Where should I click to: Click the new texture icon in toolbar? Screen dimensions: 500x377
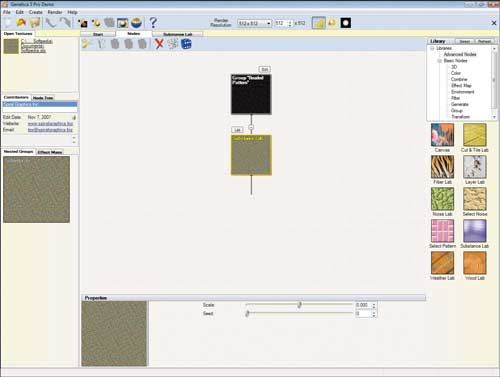tap(8, 23)
